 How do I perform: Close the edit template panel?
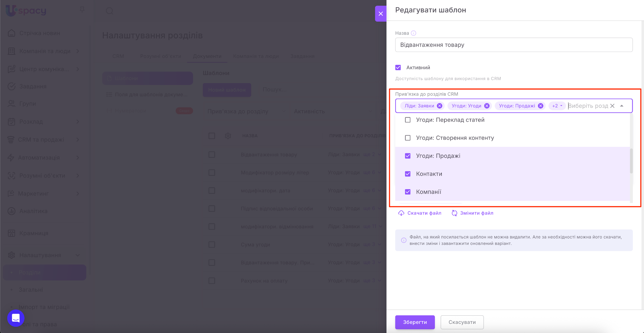click(x=380, y=14)
